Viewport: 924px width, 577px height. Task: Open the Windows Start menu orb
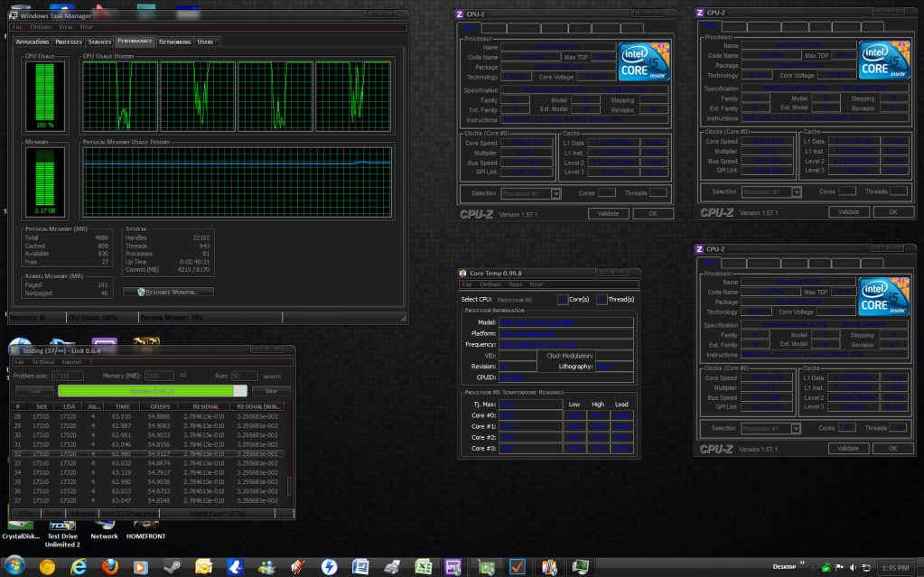point(14,566)
